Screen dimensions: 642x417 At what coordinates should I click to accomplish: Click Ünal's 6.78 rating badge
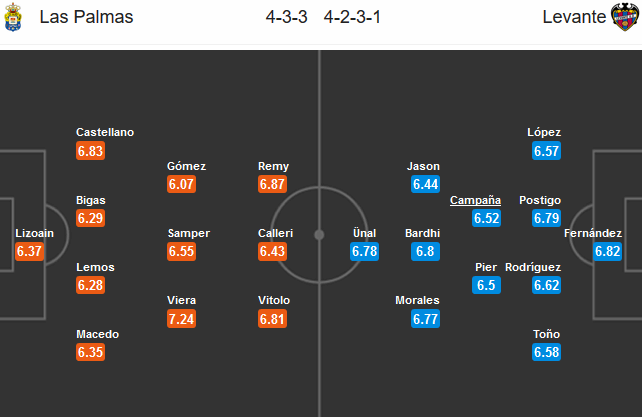[x=365, y=252]
